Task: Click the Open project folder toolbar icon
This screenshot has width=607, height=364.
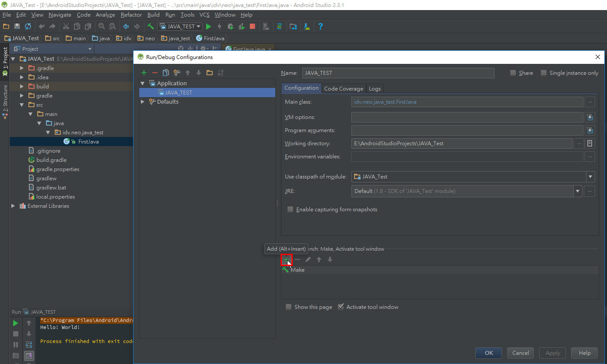Action: [6, 26]
